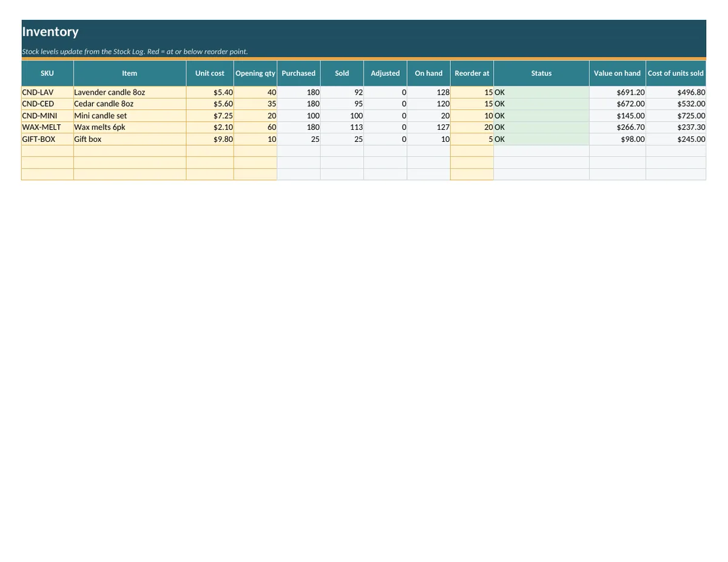This screenshot has width=728, height=562.
Task: Click the $266.70 value on hand cell
Action: click(x=618, y=127)
